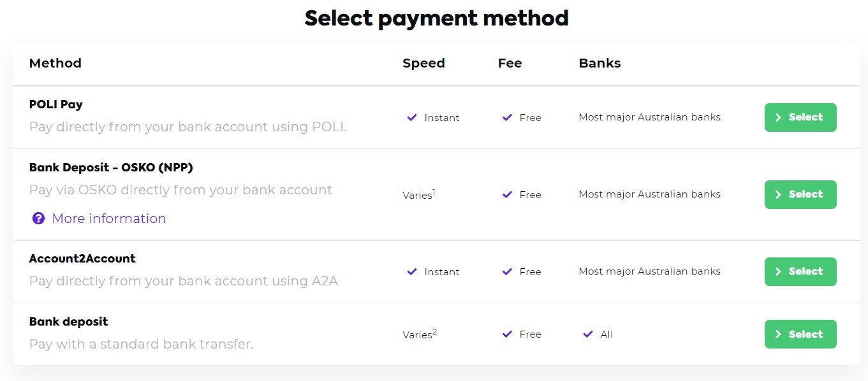The image size is (868, 381).
Task: Click the Instant checkmark for Account2Account
Action: point(412,271)
